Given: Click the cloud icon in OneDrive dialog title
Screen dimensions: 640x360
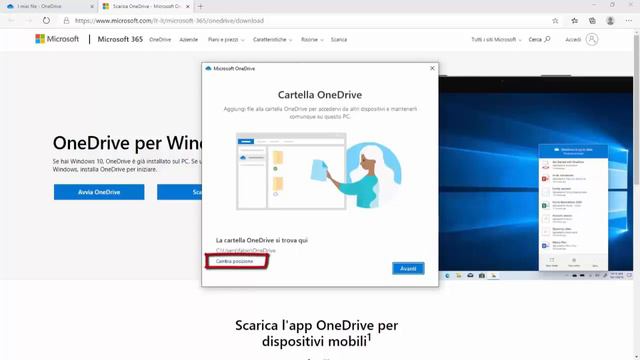Looking at the screenshot, I should [x=208, y=68].
